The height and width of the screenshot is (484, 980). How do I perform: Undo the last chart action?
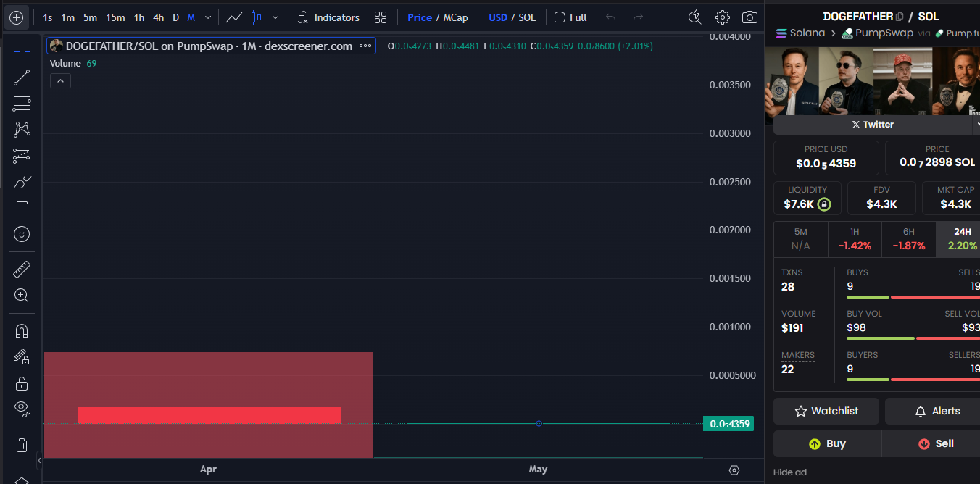(611, 17)
